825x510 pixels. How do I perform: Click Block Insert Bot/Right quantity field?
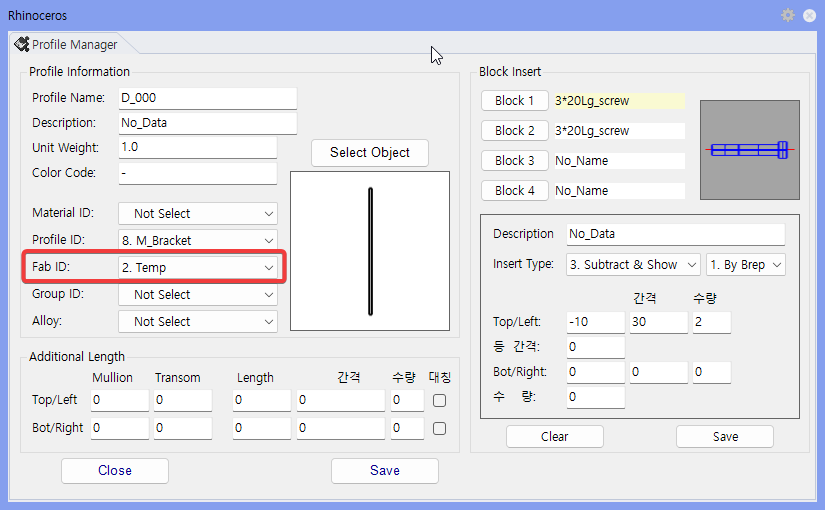coord(712,372)
